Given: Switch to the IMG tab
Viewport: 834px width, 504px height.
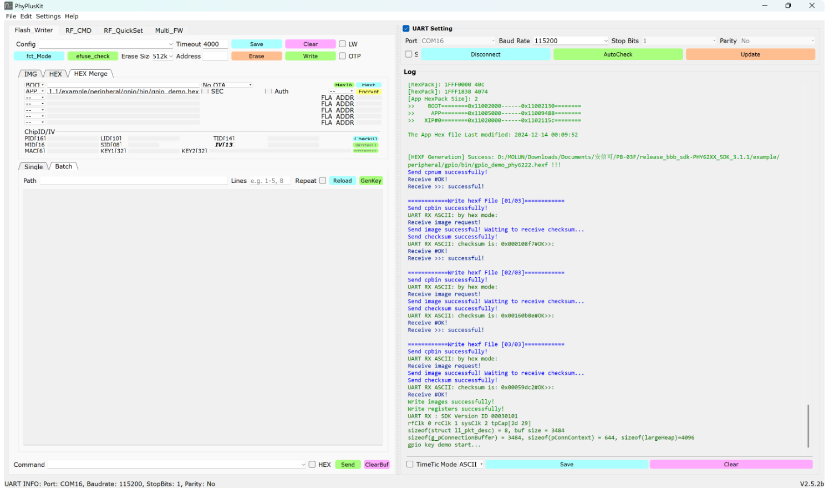Looking at the screenshot, I should point(30,74).
